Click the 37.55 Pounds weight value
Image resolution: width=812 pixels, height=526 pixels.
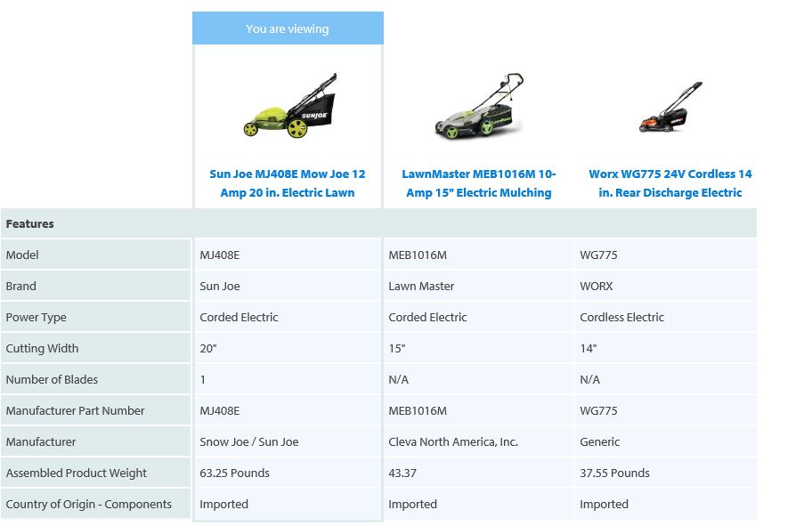point(614,473)
